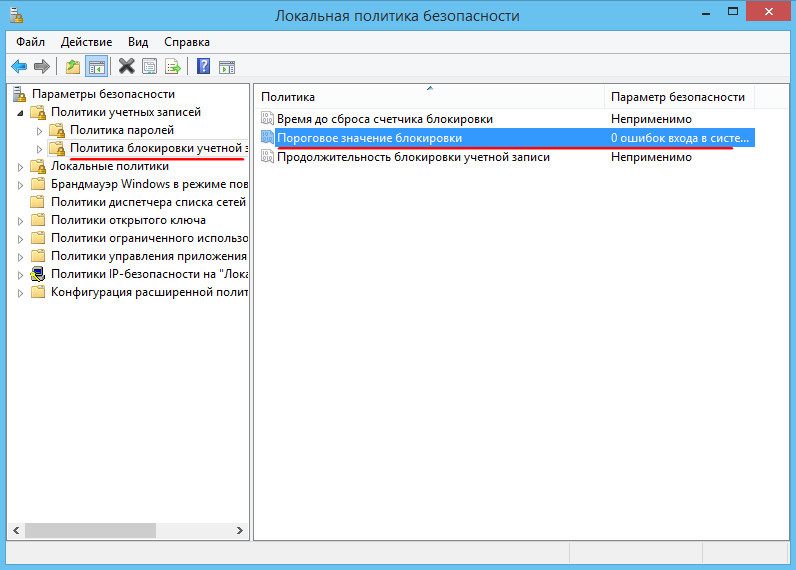Click the Политики диспетчера списка сетей folder icon
The width and height of the screenshot is (796, 570).
coord(37,202)
